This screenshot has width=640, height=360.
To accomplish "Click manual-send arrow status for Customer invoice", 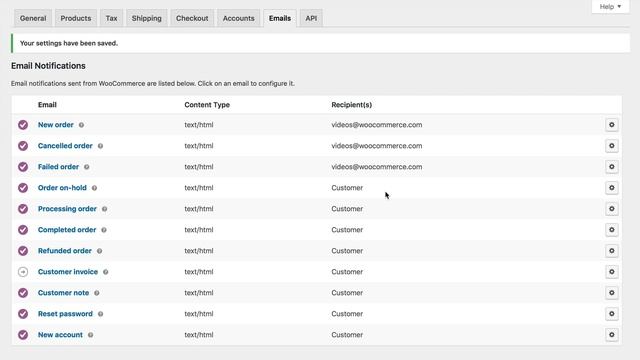I will point(23,272).
